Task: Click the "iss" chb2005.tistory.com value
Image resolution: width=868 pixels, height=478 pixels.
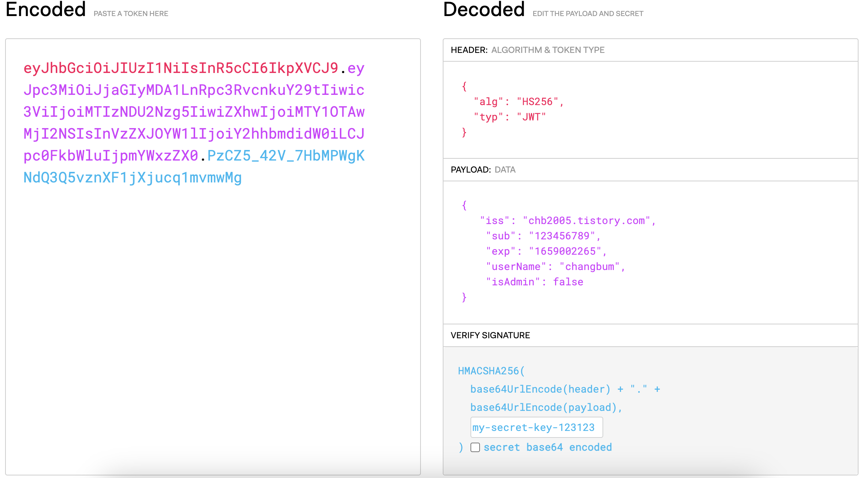Action: (x=586, y=221)
